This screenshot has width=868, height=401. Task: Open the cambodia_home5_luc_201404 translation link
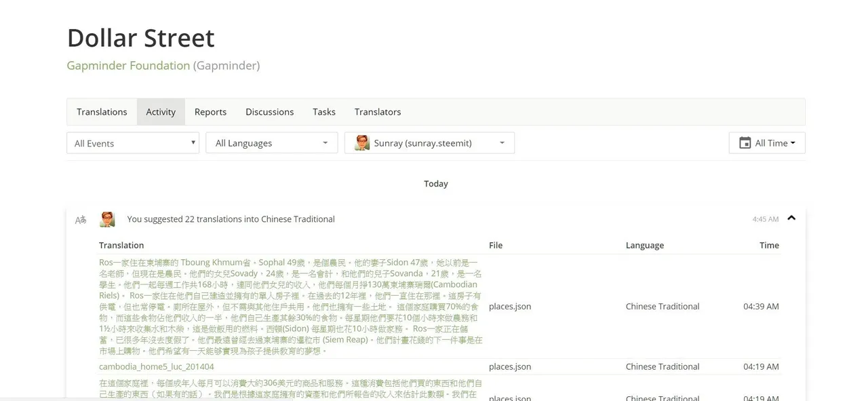pyautogui.click(x=157, y=366)
